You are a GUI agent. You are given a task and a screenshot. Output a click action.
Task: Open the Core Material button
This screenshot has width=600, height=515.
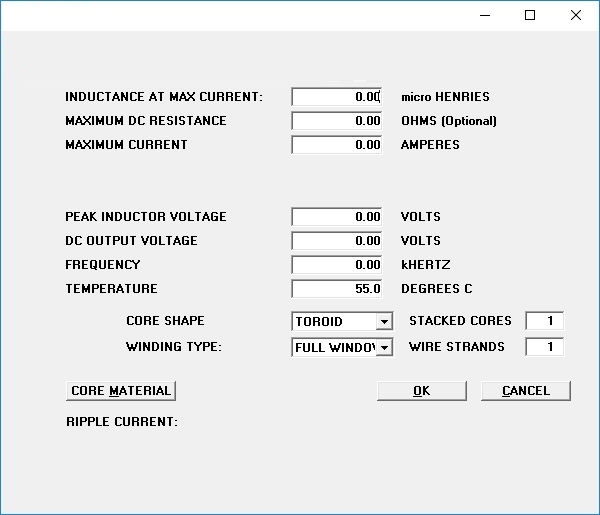[x=121, y=391]
